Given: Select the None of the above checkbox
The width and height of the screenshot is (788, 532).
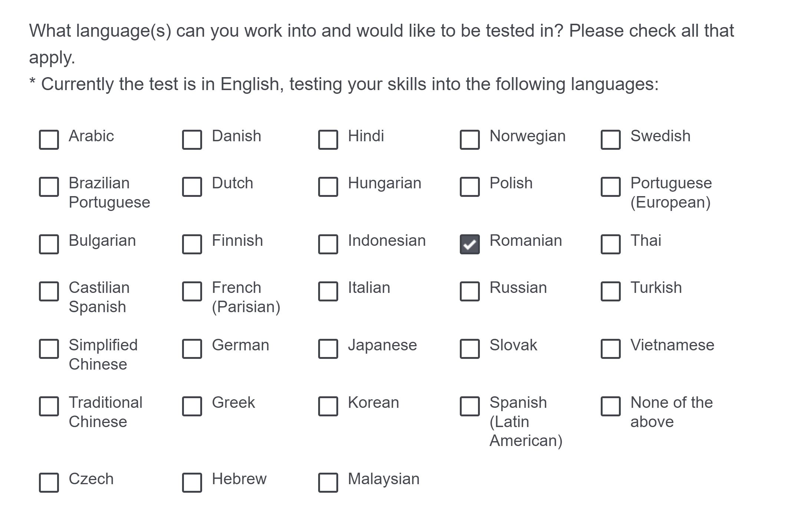Looking at the screenshot, I should pyautogui.click(x=610, y=406).
